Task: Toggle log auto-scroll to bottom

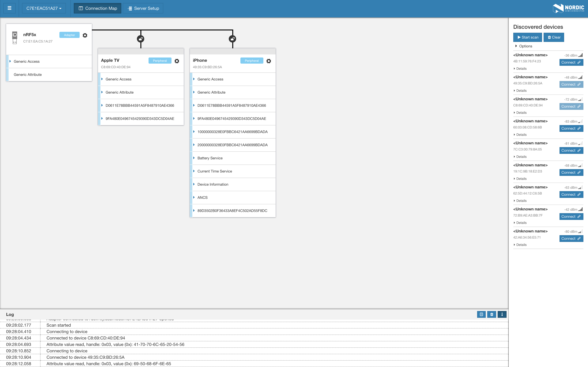Action: pyautogui.click(x=502, y=314)
